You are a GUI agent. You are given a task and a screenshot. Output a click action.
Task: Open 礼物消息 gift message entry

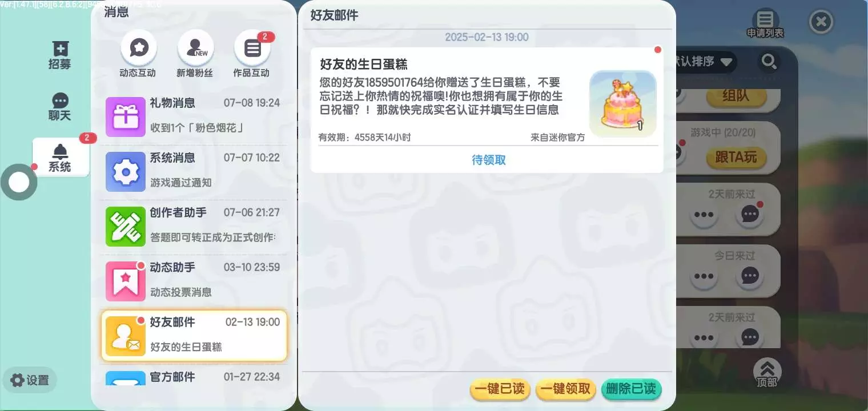194,117
